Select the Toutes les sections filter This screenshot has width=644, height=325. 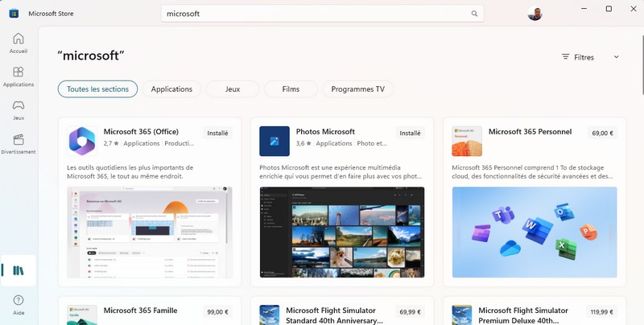click(x=97, y=89)
